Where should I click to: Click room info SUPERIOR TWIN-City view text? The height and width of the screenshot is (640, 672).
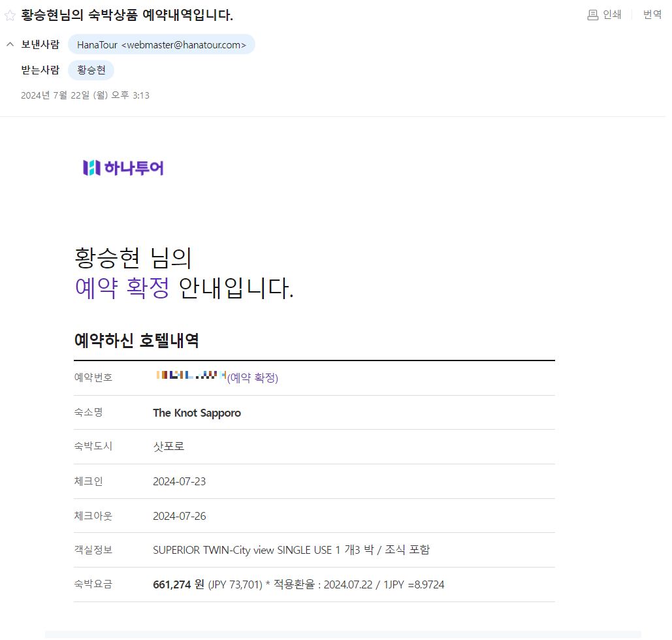point(291,550)
